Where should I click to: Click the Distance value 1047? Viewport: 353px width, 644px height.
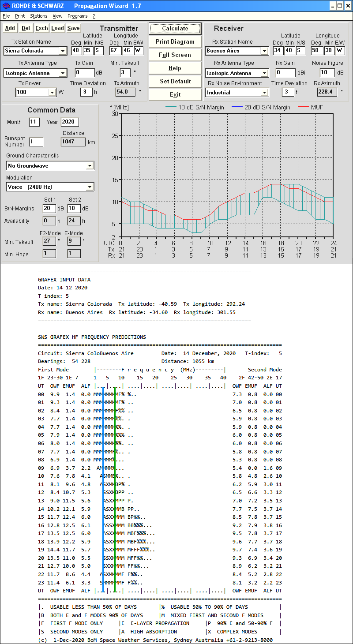[x=73, y=142]
